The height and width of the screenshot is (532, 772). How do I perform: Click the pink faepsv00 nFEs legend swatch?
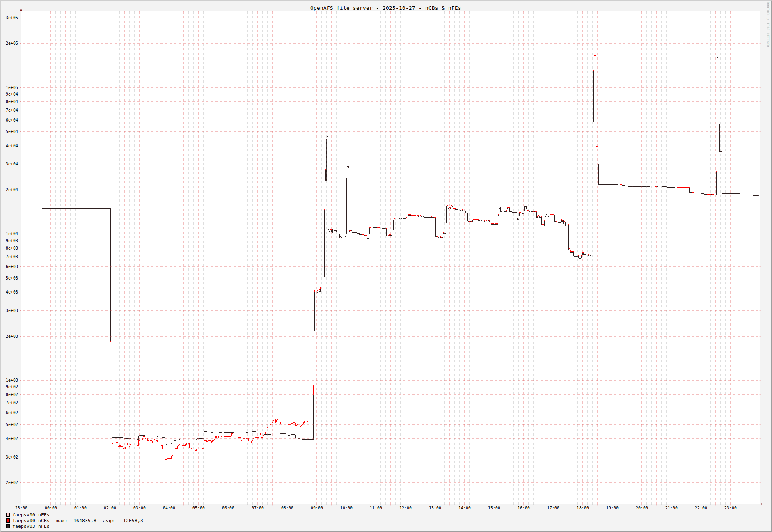pyautogui.click(x=8, y=515)
